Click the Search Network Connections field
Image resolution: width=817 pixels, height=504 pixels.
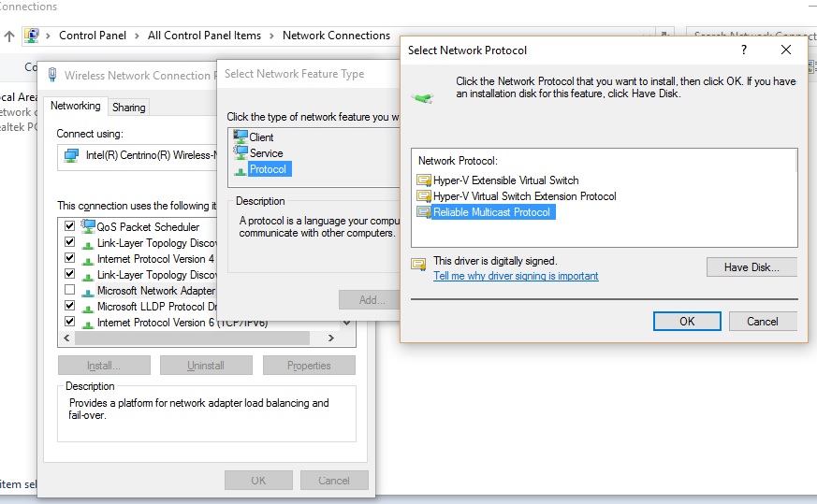point(751,36)
